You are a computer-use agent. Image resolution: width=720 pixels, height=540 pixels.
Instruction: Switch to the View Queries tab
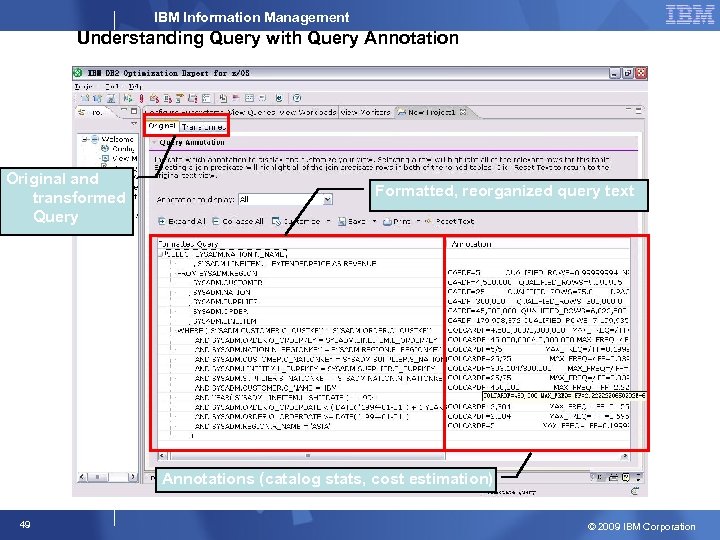252,112
